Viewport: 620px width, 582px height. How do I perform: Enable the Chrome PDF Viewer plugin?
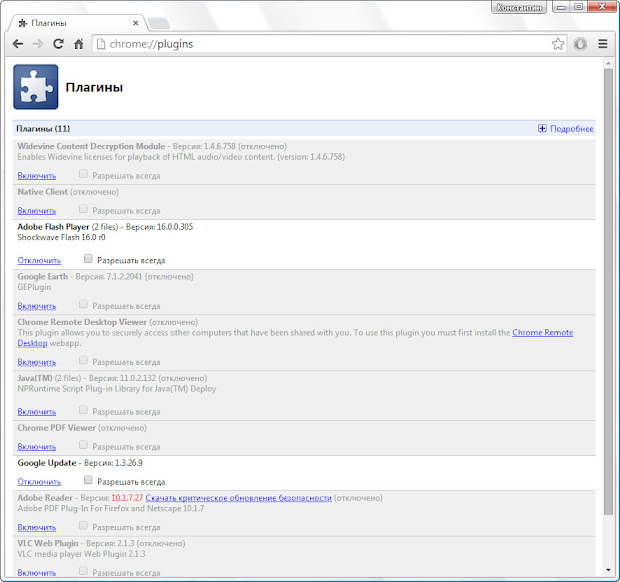[37, 446]
